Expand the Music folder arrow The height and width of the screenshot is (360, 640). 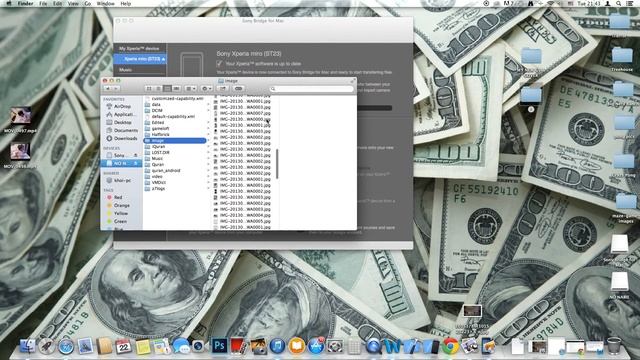208,158
